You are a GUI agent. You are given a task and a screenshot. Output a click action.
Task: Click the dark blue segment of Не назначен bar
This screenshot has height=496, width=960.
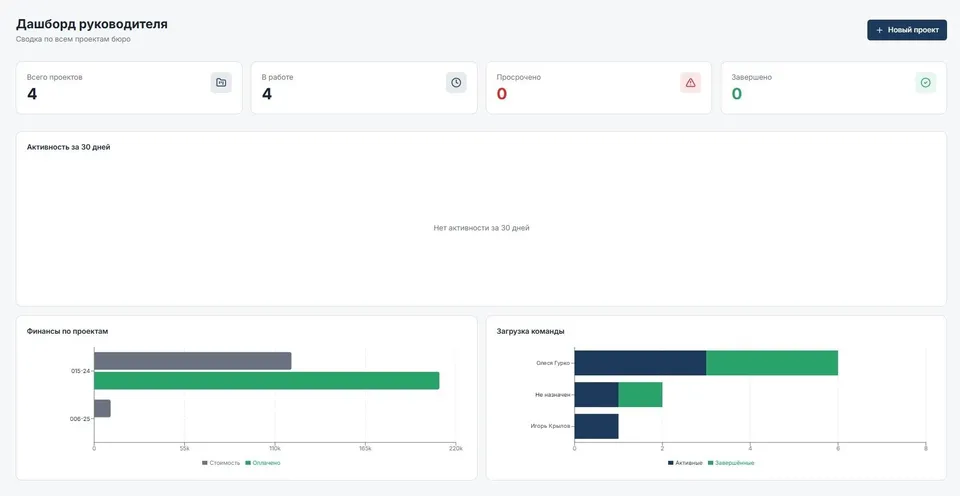point(596,395)
